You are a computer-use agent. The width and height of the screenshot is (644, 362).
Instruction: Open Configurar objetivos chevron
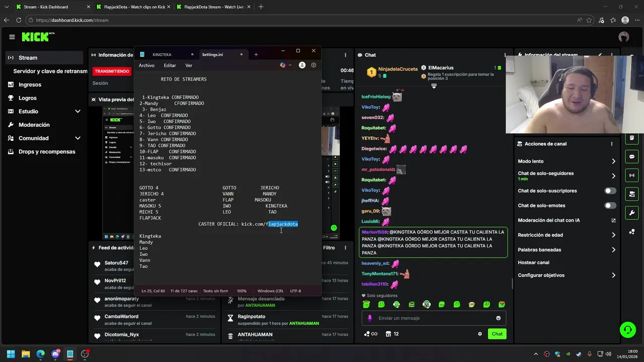[x=613, y=276]
